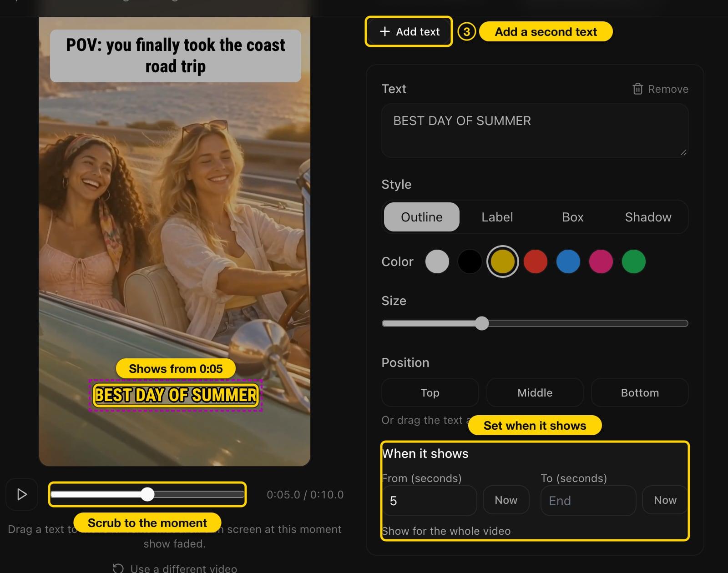Viewport: 728px width, 573px height.
Task: Click Use a different video link
Action: [x=175, y=568]
